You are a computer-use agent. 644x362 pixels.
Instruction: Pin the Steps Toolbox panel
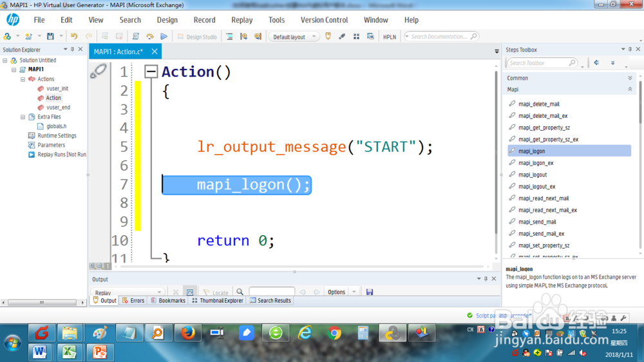click(630, 50)
